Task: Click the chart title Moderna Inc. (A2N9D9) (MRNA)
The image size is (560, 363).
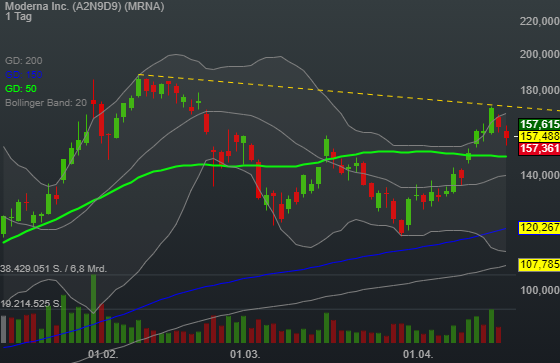Action: pyautogui.click(x=85, y=6)
